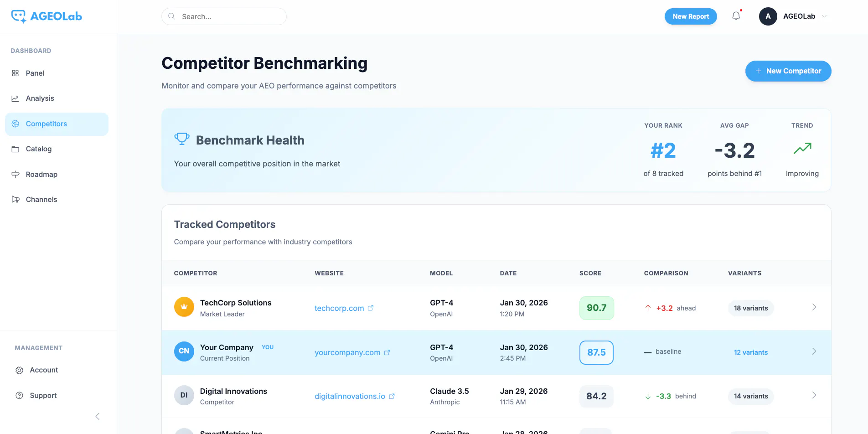
Task: Select Competitors in the sidebar
Action: 57,124
